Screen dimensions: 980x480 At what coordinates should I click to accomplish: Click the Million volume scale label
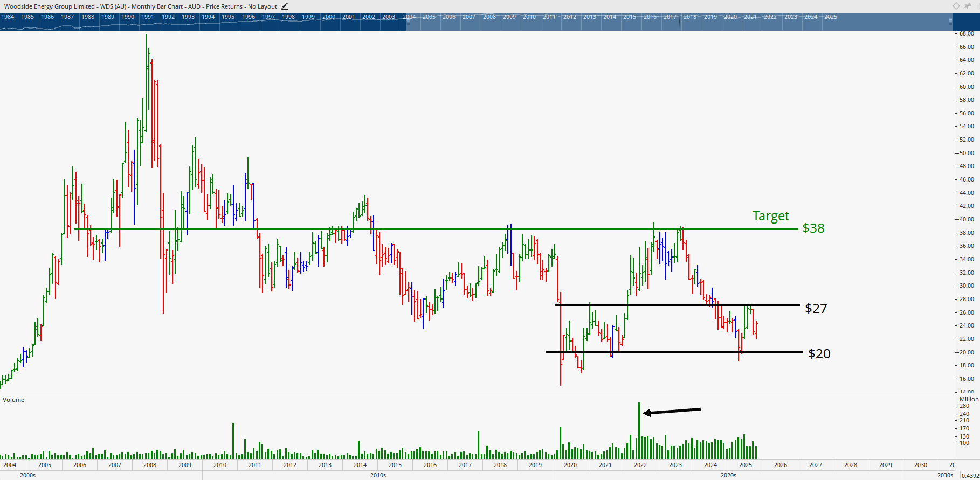point(969,399)
